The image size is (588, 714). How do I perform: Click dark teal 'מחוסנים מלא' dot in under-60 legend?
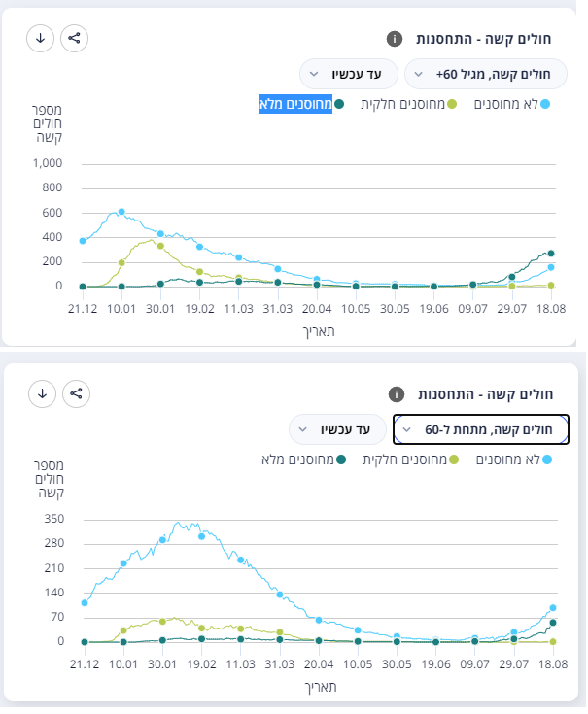(340, 459)
